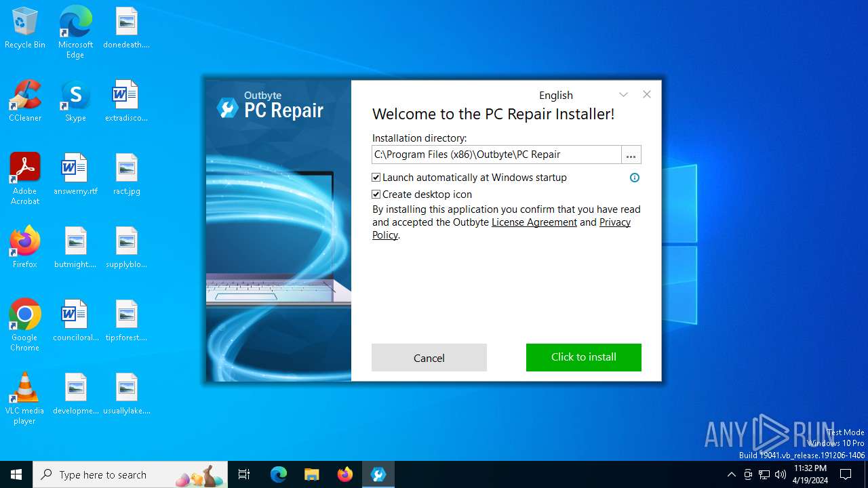Open the Windows Start menu
The image size is (868, 488).
16,474
